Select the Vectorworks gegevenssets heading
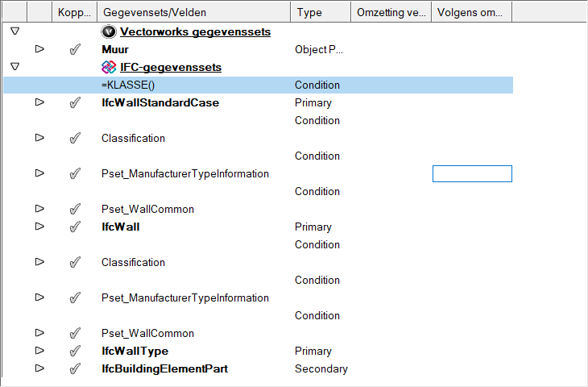Viewport: 588px width, 387px height. (x=195, y=32)
